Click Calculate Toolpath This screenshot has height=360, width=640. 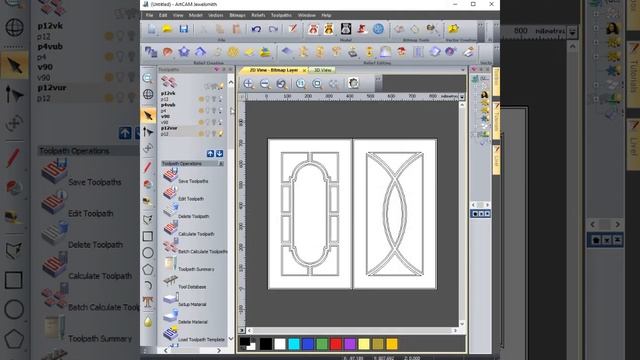coord(189,229)
